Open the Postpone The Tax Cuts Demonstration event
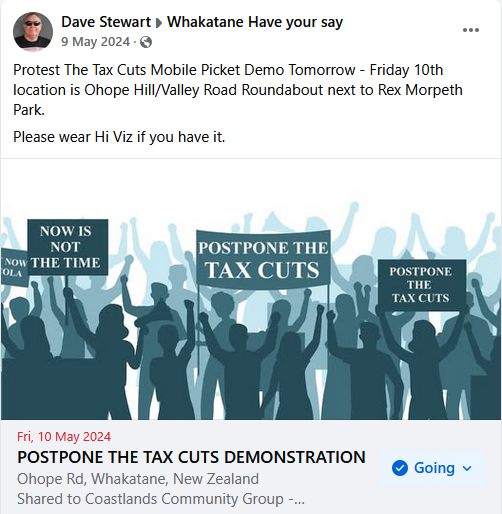Image resolution: width=502 pixels, height=514 pixels. (x=191, y=457)
